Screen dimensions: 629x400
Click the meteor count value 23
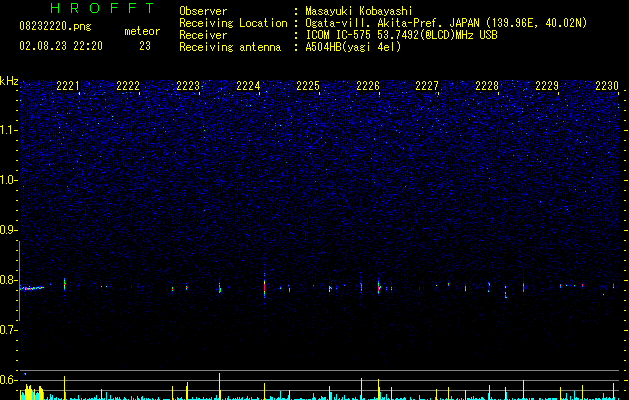[x=145, y=46]
